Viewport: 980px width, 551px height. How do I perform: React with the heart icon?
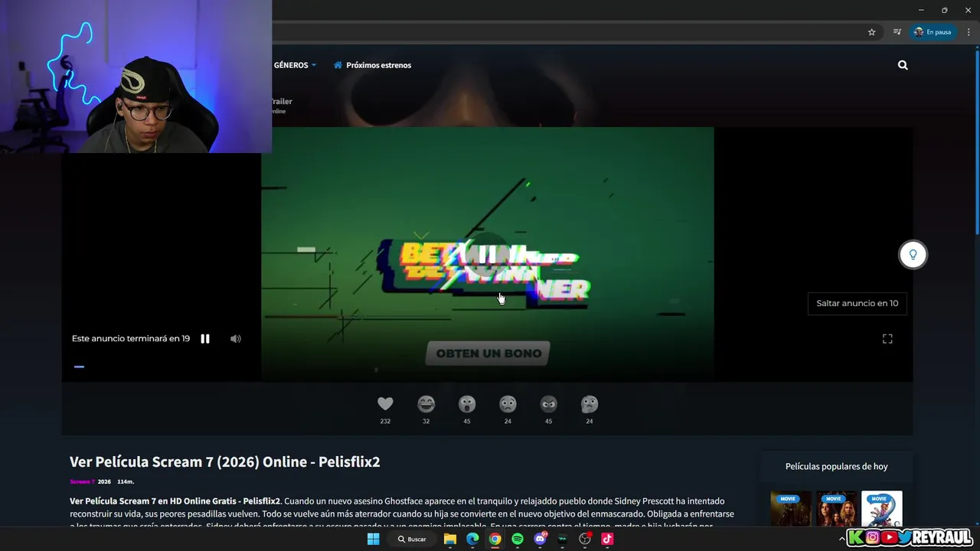(x=385, y=403)
